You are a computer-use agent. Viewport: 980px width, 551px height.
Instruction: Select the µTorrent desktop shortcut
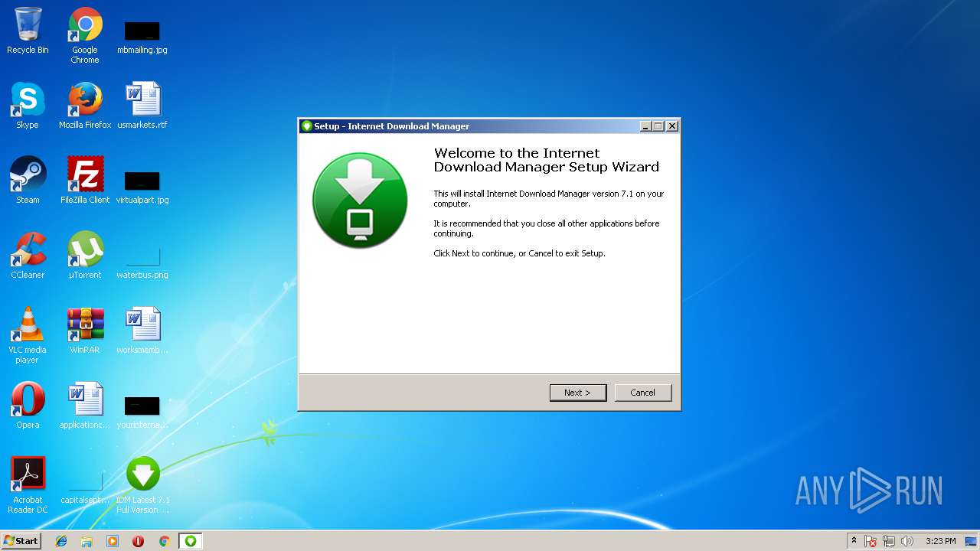point(85,256)
